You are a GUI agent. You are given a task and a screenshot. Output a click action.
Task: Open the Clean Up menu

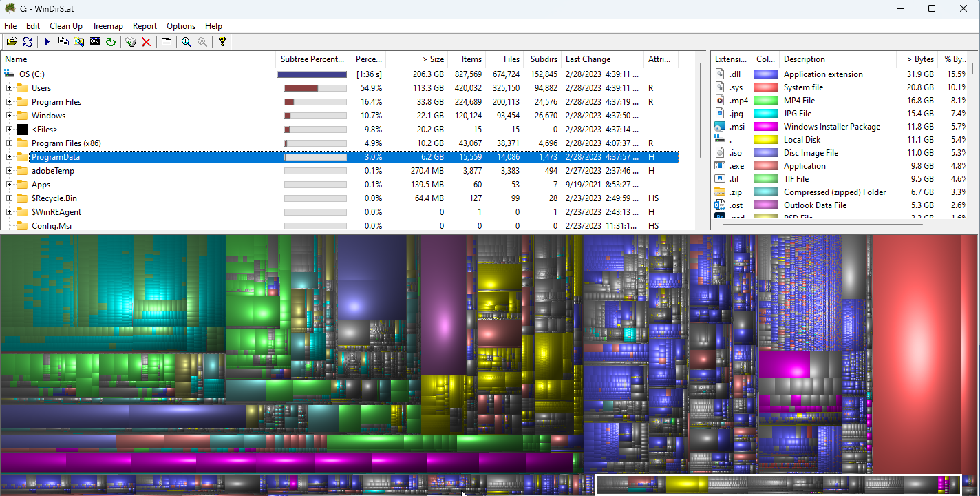tap(66, 26)
